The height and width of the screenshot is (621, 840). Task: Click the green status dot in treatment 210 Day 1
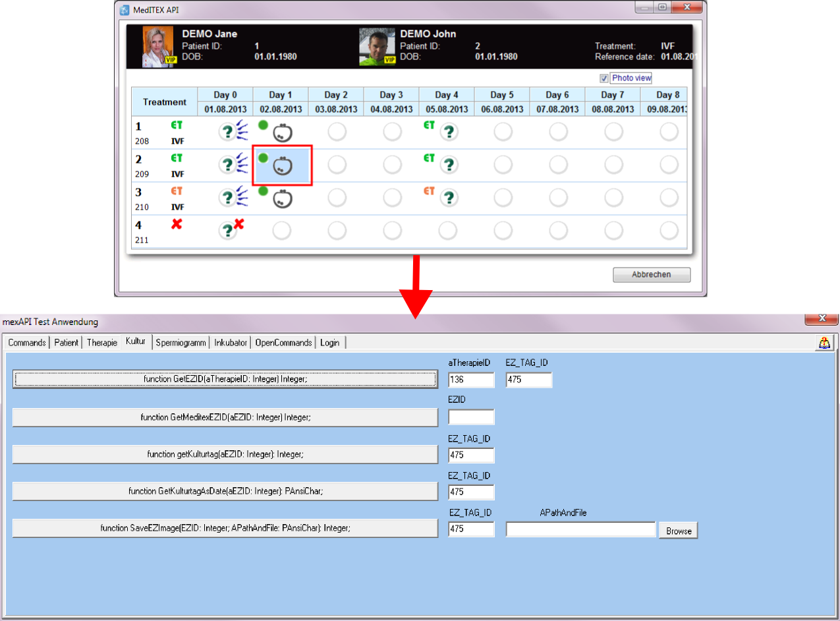264,191
